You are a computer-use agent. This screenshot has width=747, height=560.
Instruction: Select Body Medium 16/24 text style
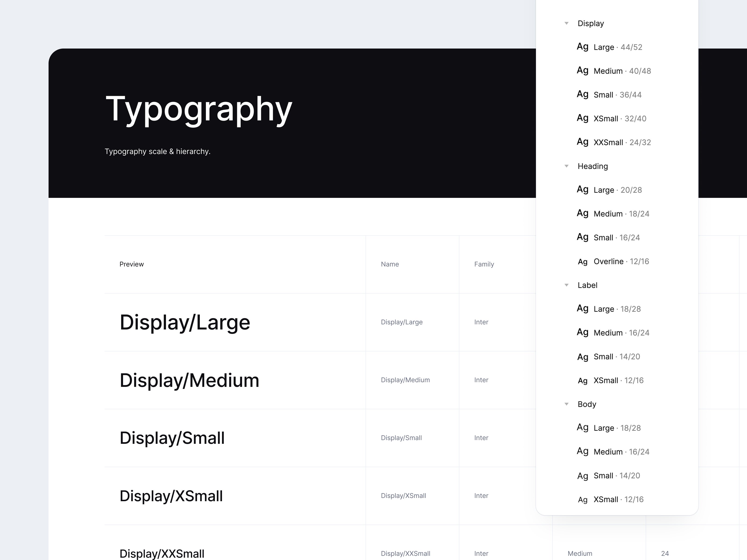click(x=613, y=452)
